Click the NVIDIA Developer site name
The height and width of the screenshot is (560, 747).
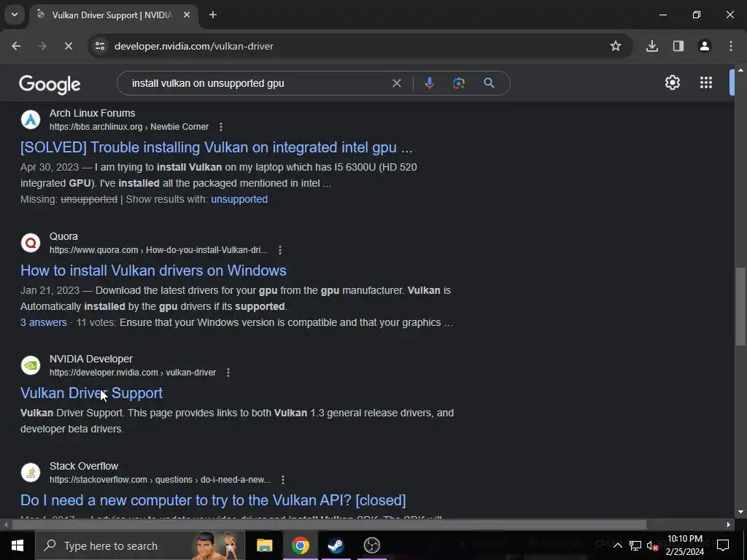pyautogui.click(x=91, y=359)
